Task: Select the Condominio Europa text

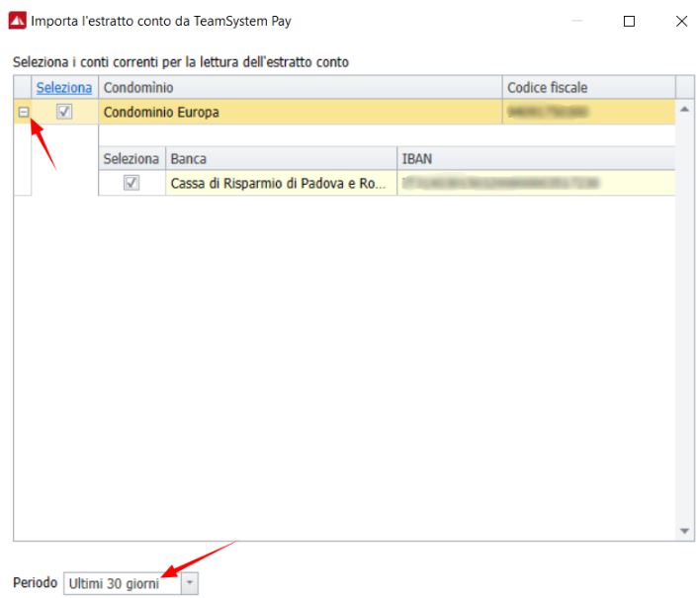Action: (161, 112)
